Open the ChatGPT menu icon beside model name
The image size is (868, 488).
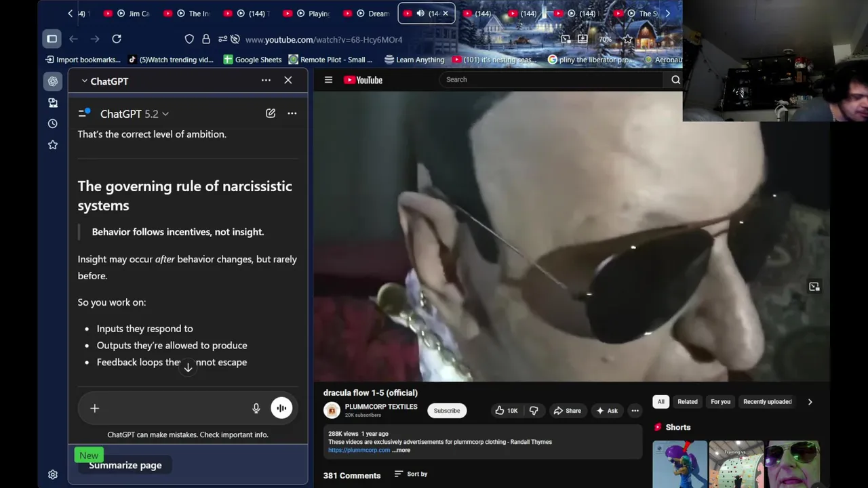(x=84, y=113)
